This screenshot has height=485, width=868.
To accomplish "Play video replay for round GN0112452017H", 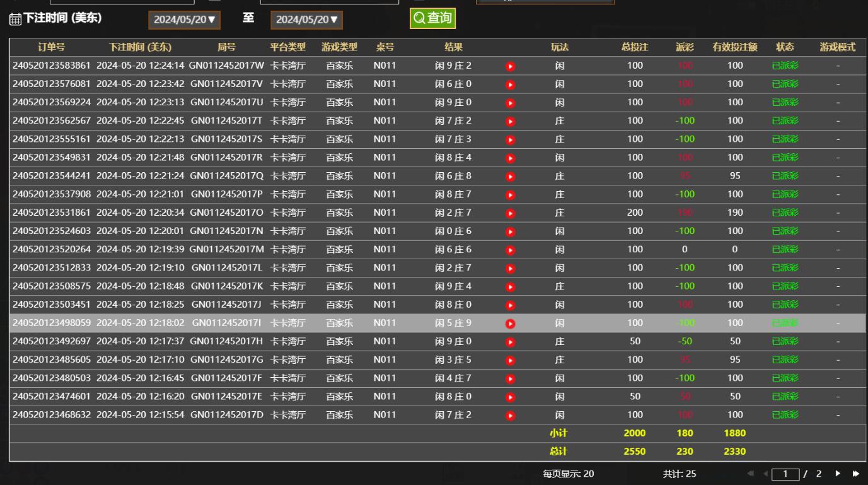I will click(x=511, y=342).
